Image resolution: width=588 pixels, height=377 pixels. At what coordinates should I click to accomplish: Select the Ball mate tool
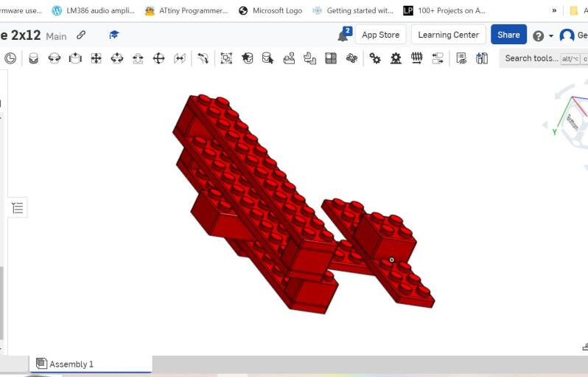tap(159, 58)
